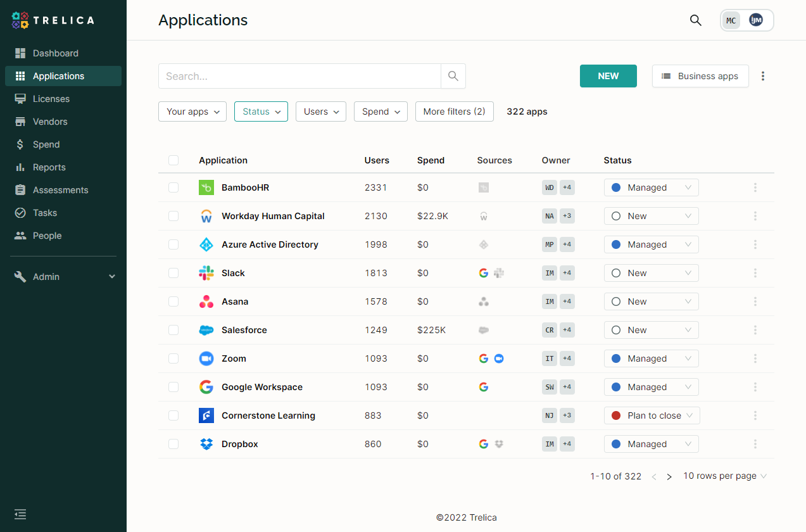Expand the Admin sidebar section
Viewport: 806px width, 532px height.
pos(63,277)
